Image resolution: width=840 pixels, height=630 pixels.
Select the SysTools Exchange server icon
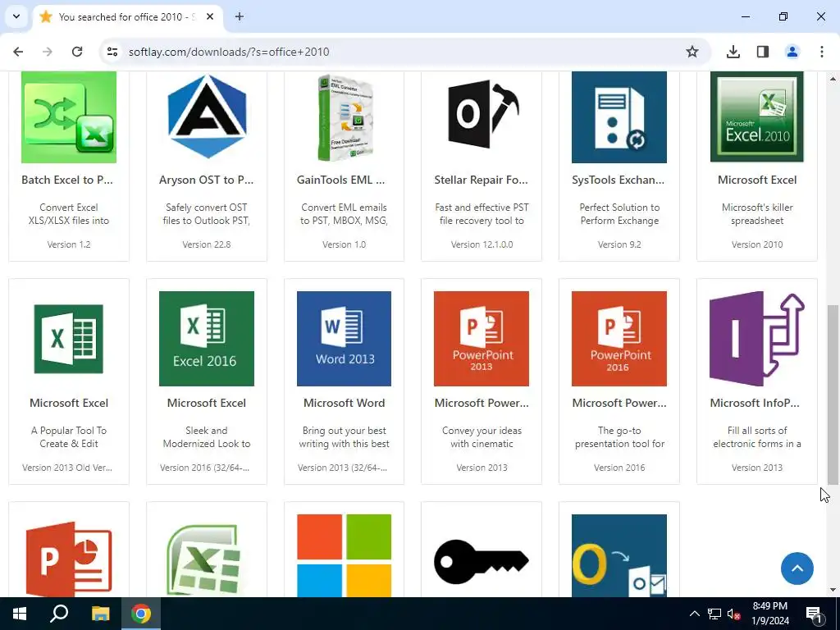(619, 116)
